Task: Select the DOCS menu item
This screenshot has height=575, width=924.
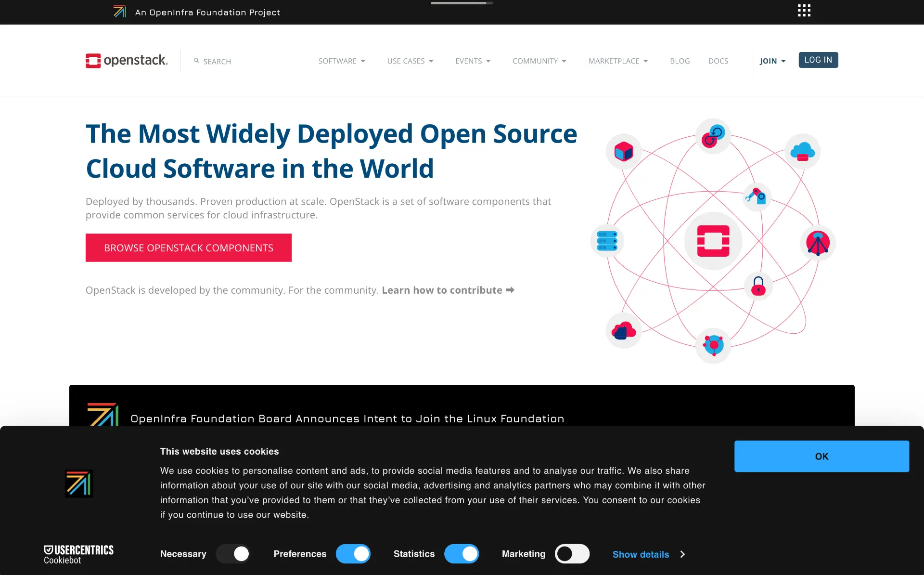Action: tap(718, 61)
